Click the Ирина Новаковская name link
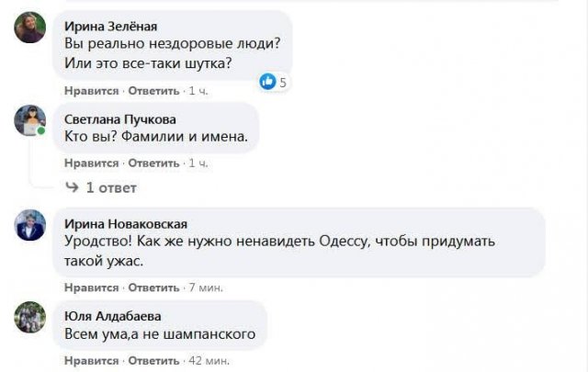Screen dimensions: 588x372 [x=127, y=223]
